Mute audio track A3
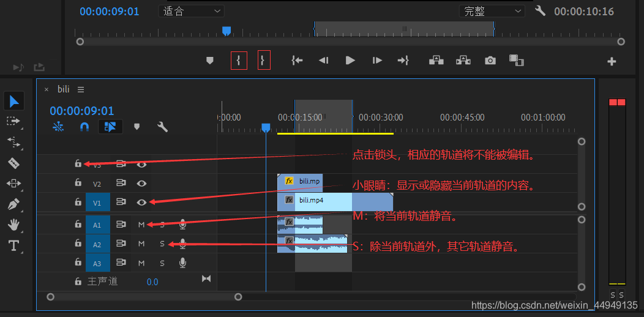Screen dimensions: 644x317 click(x=141, y=263)
